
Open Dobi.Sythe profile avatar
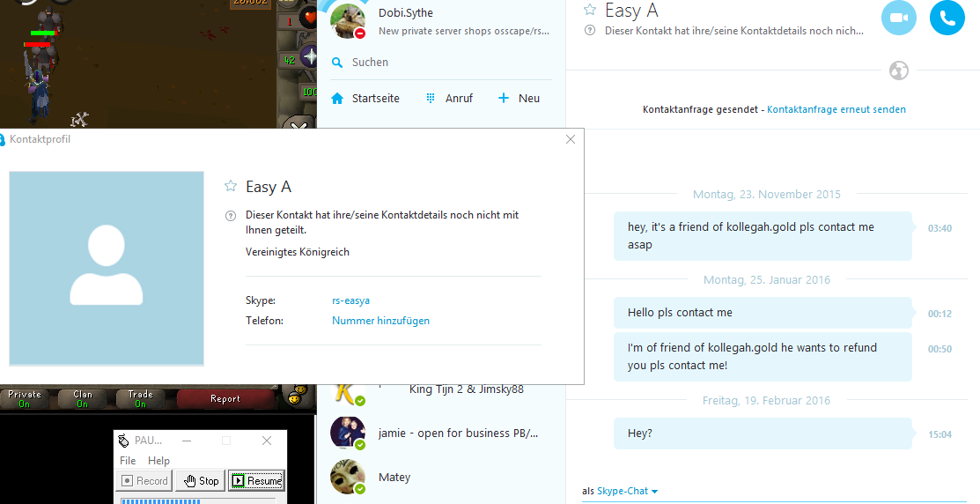[x=348, y=20]
